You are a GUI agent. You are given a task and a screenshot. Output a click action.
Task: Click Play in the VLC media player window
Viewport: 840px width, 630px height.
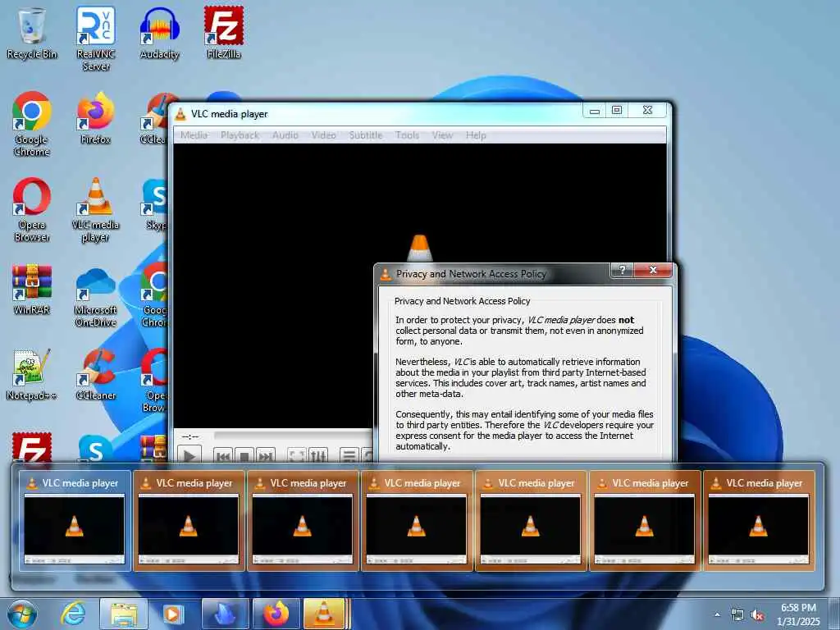[x=189, y=456]
